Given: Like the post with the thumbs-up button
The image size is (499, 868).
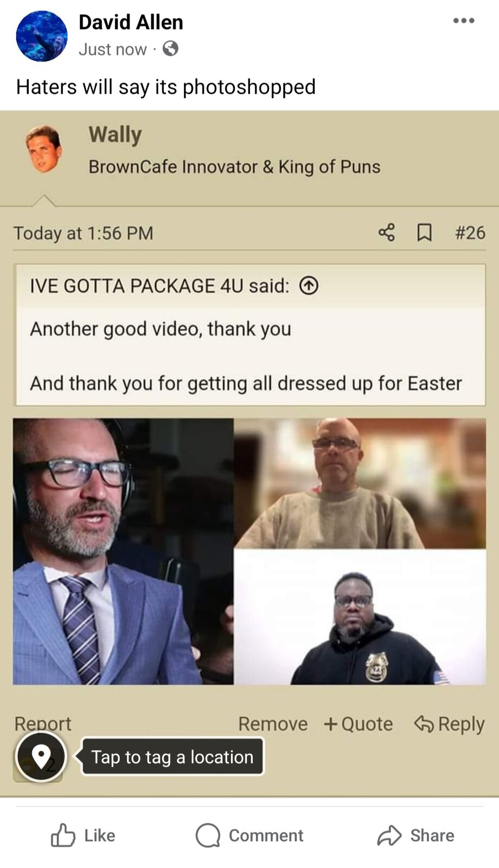Looking at the screenshot, I should point(82,835).
